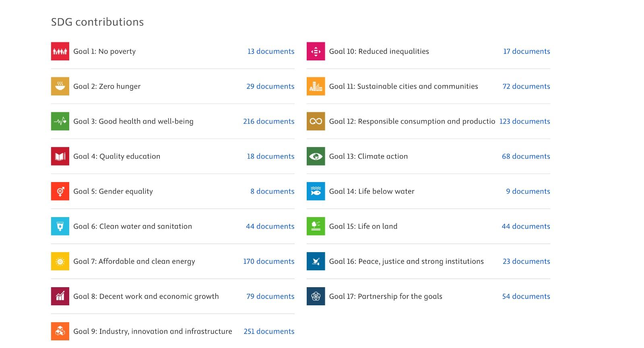This screenshot has width=644, height=348.
Task: Open the 170 documents link
Action: (268, 261)
